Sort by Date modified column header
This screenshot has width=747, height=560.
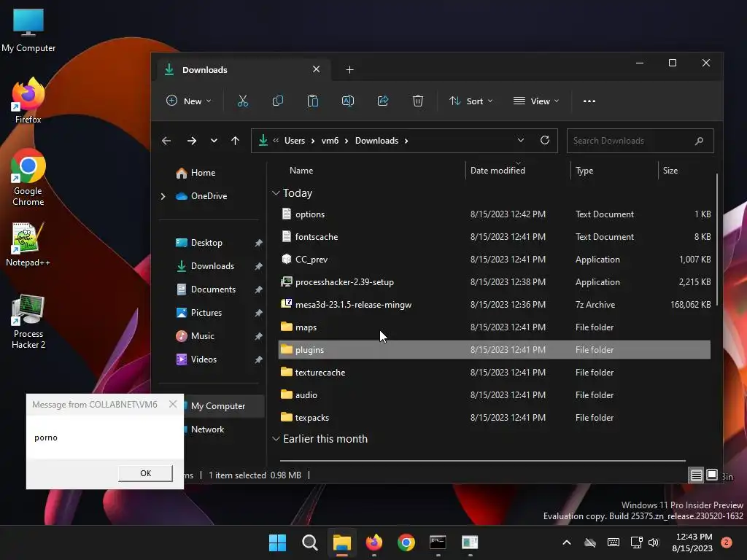(498, 171)
